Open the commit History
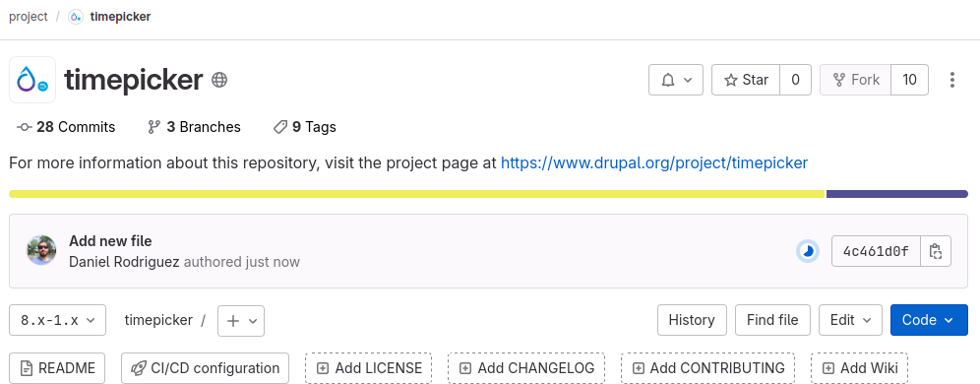 click(692, 320)
